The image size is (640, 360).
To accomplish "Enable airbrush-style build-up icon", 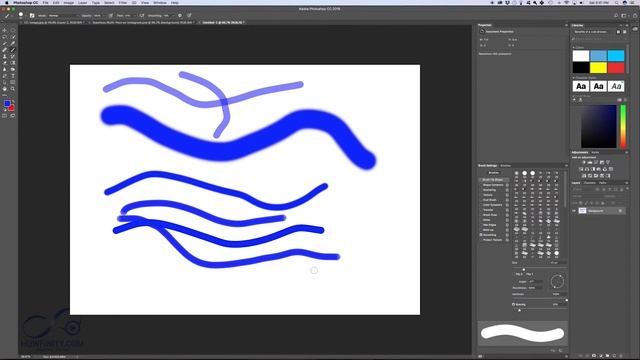I will pos(142,16).
